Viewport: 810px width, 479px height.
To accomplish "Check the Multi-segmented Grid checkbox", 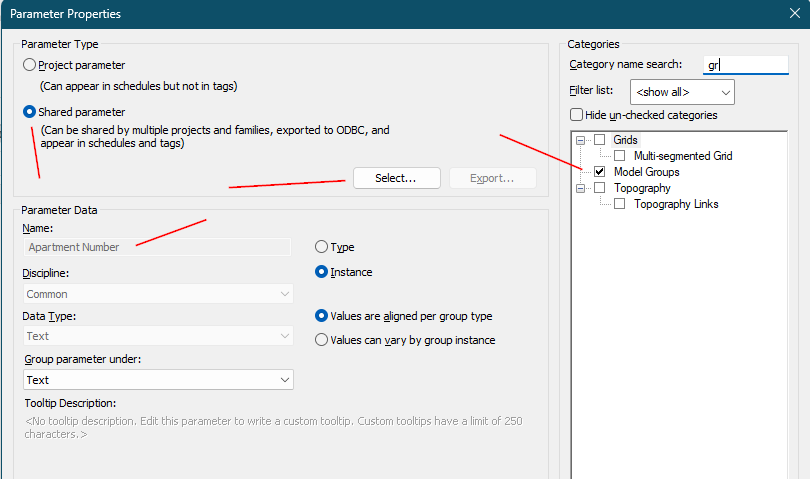I will 620,156.
